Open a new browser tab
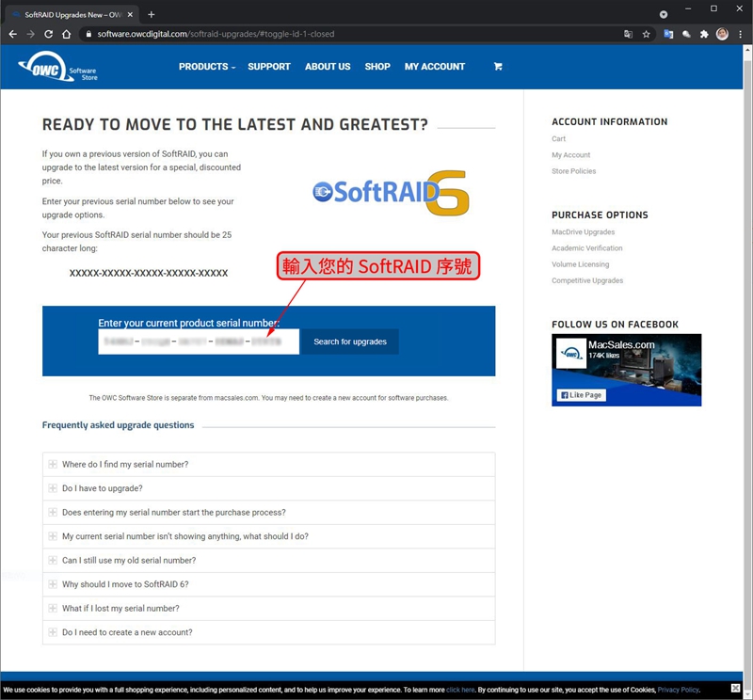Viewport: 753px width, 700px height. [x=152, y=14]
